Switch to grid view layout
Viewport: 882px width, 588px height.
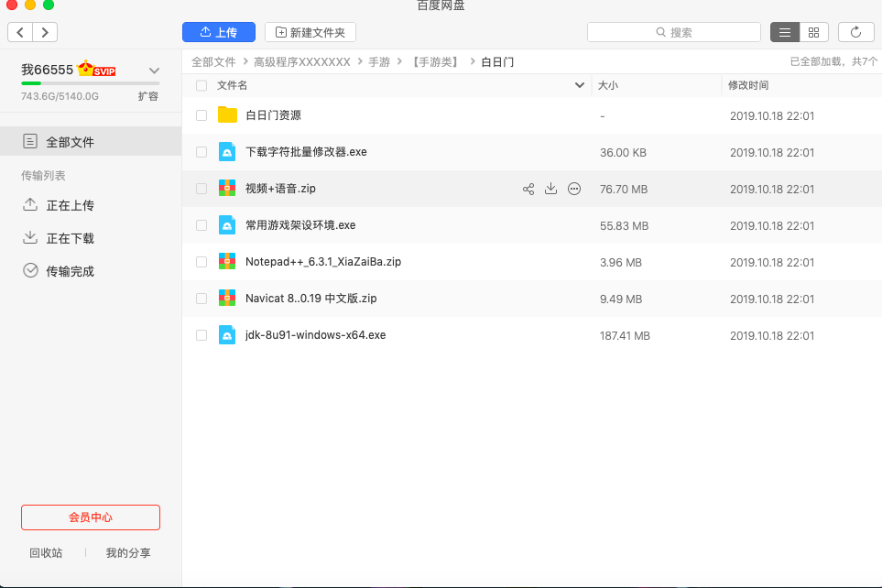coord(813,32)
